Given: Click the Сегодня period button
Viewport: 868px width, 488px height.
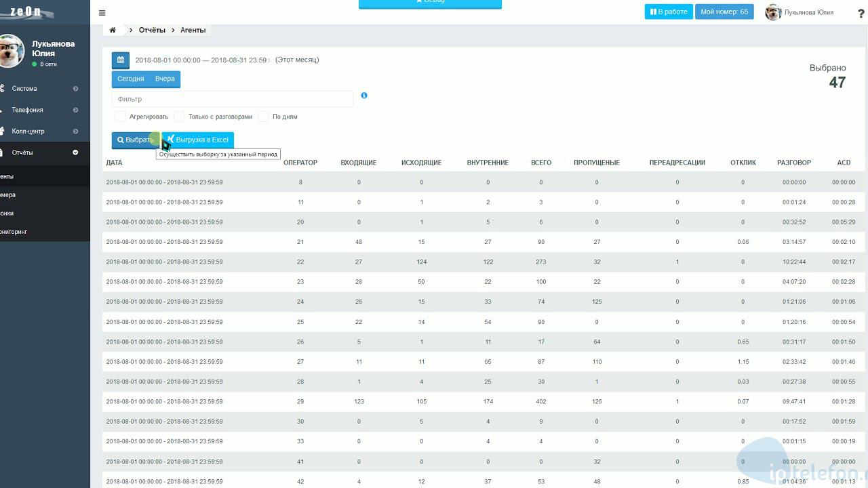Looking at the screenshot, I should click(131, 79).
